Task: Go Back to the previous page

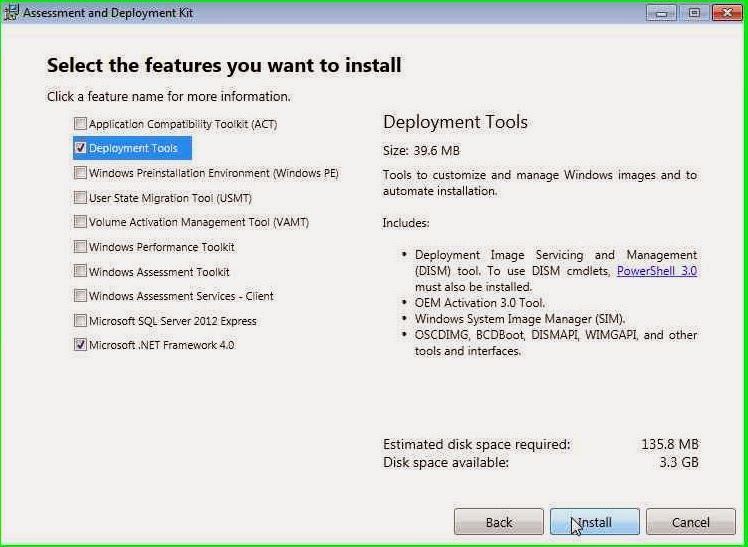Action: click(499, 522)
